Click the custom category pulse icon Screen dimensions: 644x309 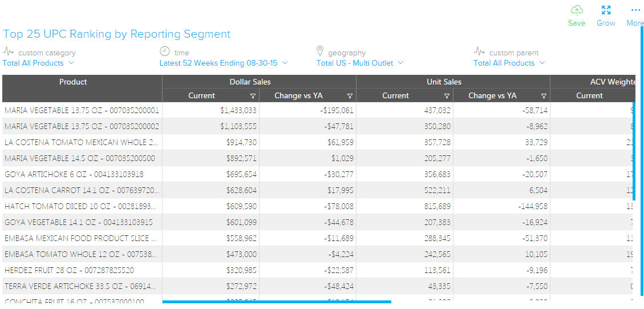pyautogui.click(x=8, y=51)
